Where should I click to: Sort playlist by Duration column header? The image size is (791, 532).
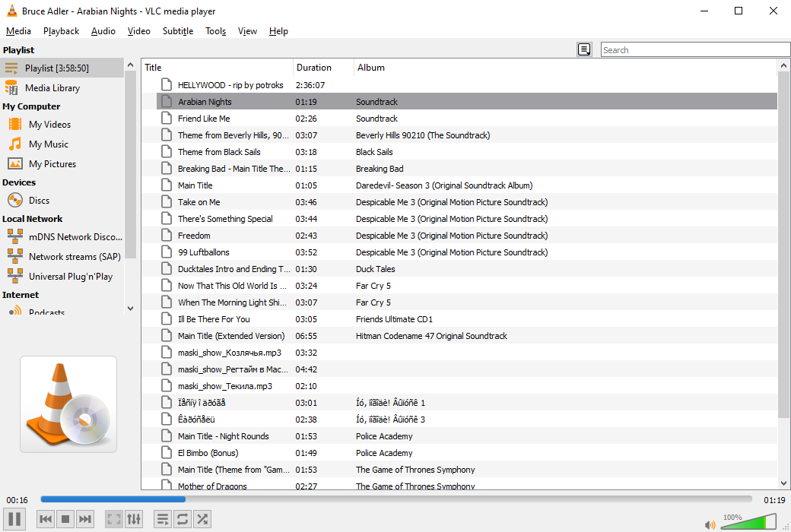(x=323, y=68)
